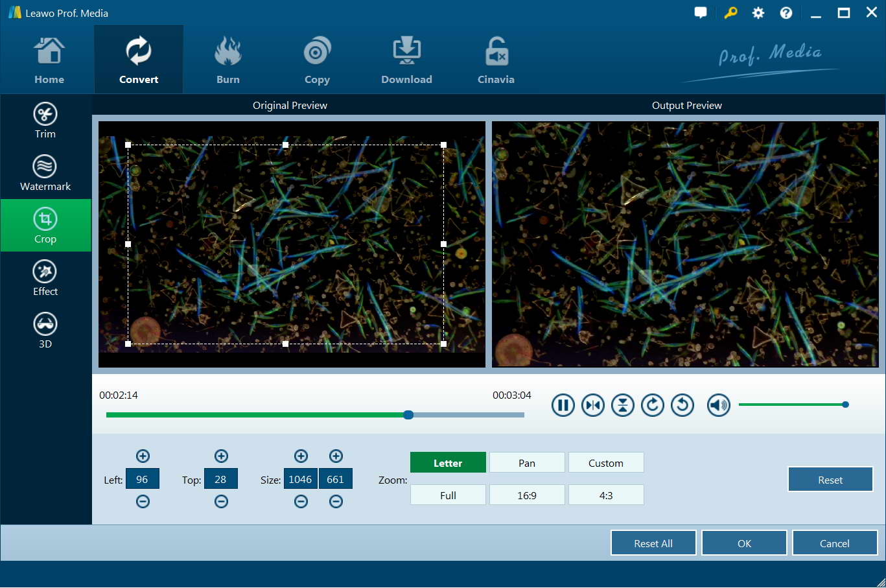The height and width of the screenshot is (588, 886).
Task: Select the Crop editing tab
Action: (45, 226)
